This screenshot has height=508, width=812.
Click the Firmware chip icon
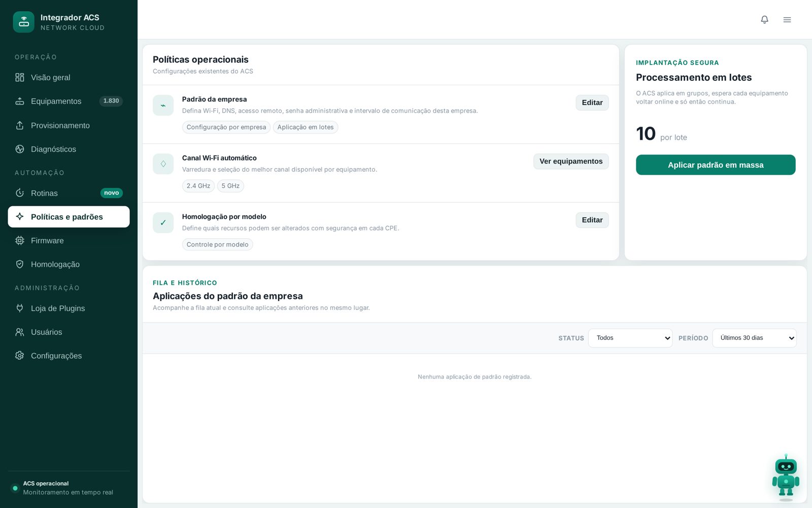20,240
